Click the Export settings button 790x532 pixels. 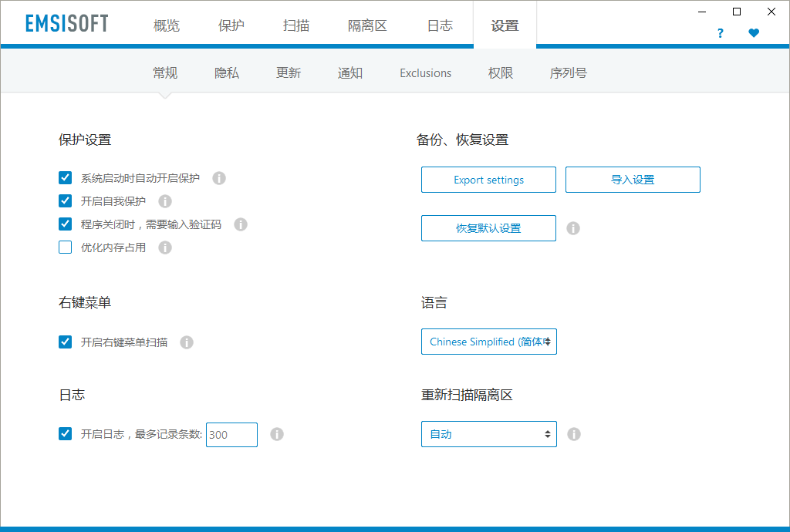click(x=488, y=180)
